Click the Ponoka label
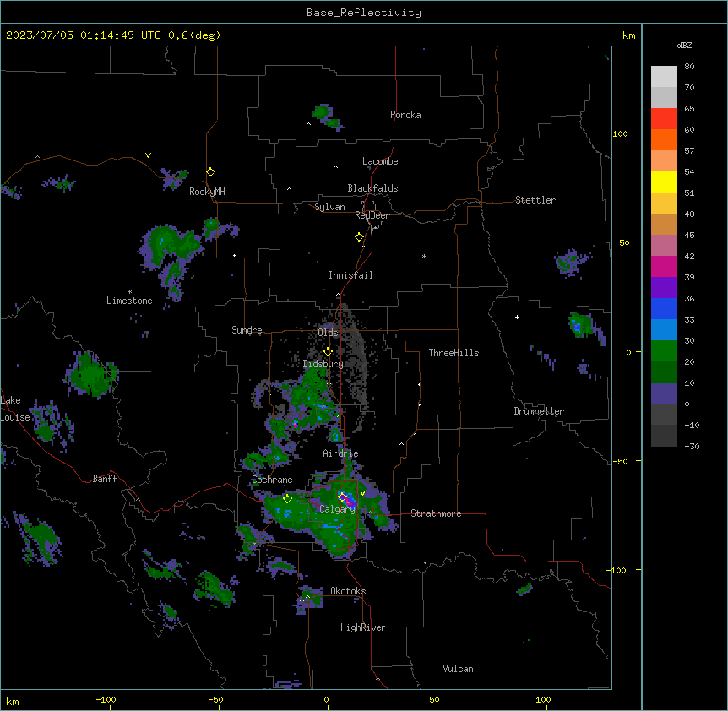The image size is (728, 711). [405, 115]
